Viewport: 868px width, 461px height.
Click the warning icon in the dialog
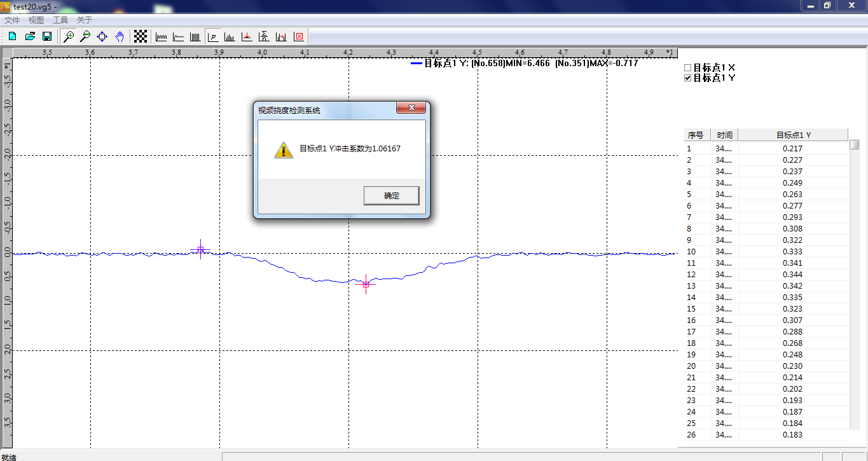click(x=284, y=149)
